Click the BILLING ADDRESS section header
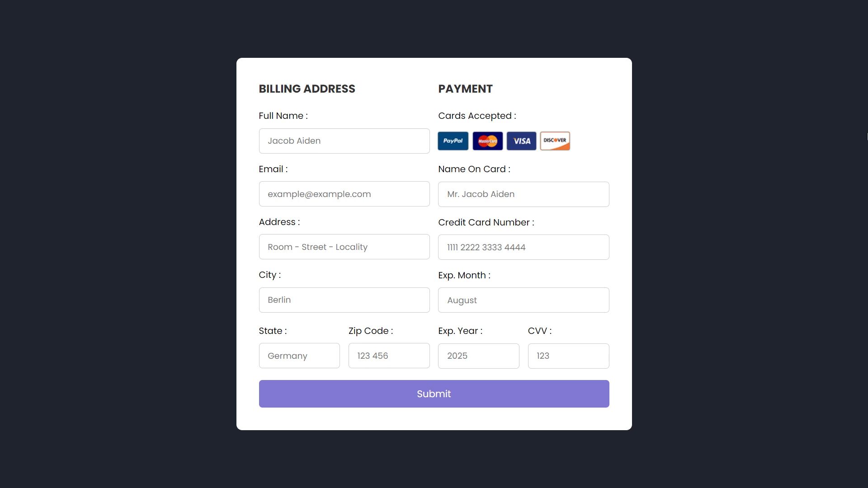The width and height of the screenshot is (868, 488). tap(307, 89)
